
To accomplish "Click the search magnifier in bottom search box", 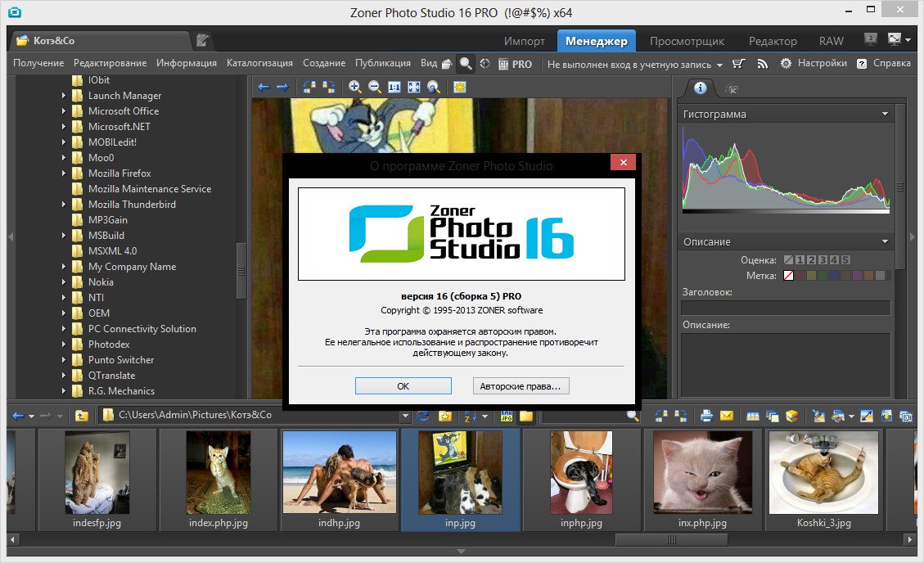I will point(633,416).
